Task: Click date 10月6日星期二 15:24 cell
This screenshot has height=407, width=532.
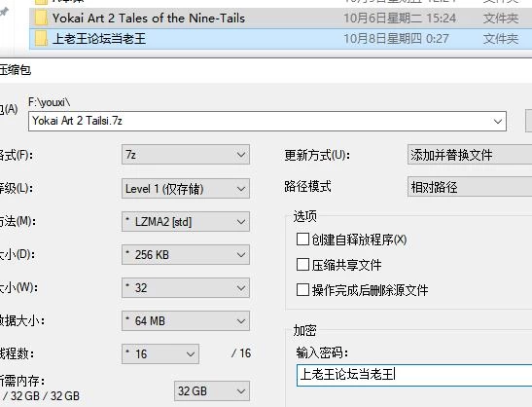Action: pyautogui.click(x=400, y=18)
